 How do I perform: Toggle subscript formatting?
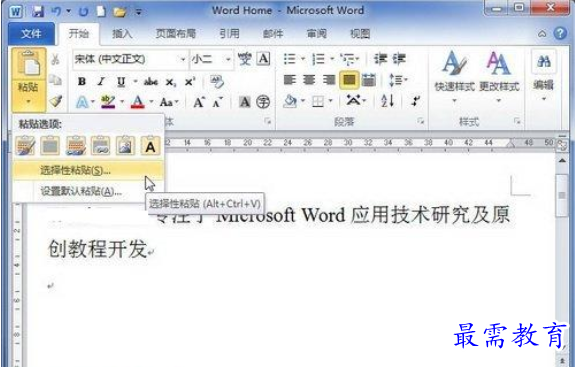click(x=171, y=82)
